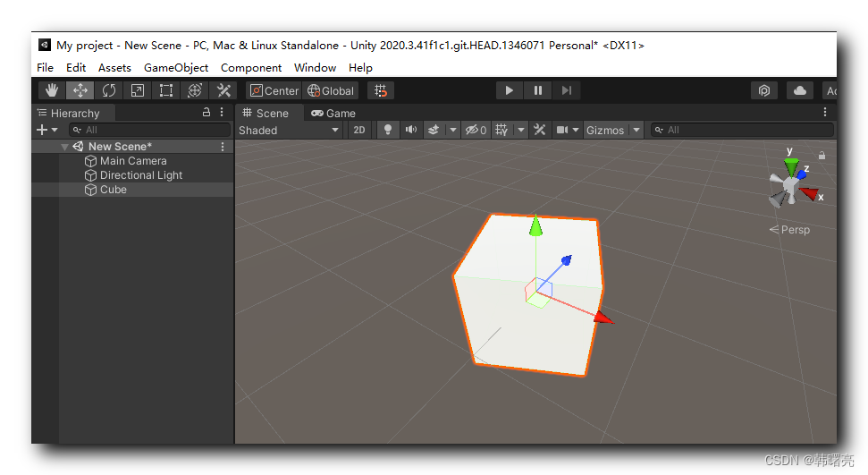This screenshot has height=475, width=868.
Task: Toggle pivot mode Center button
Action: coord(274,90)
